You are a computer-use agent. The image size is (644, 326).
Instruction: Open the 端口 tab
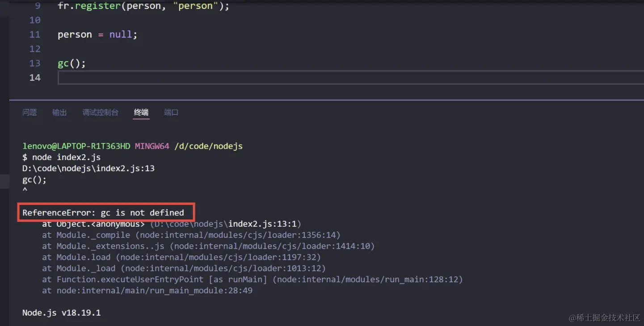(x=171, y=112)
